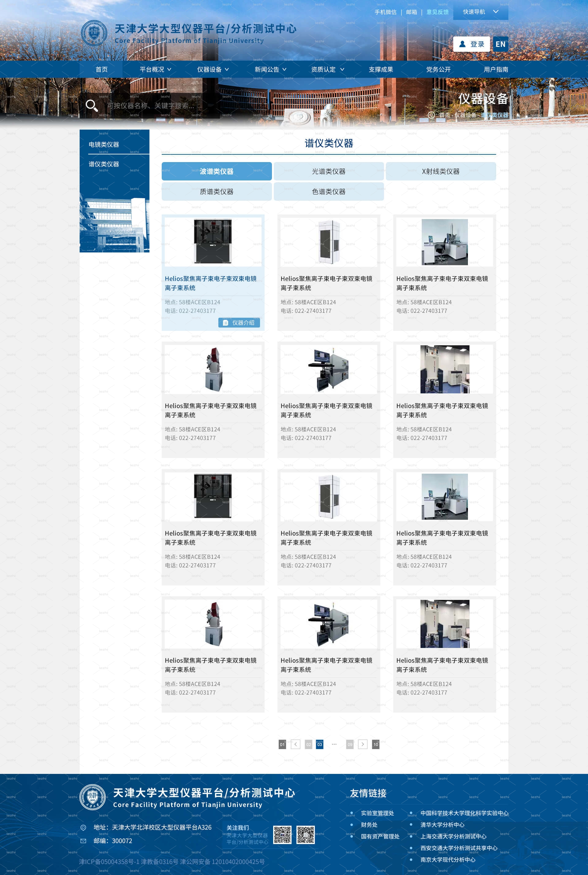
Task: Click the search magnifier icon
Action: 92,106
